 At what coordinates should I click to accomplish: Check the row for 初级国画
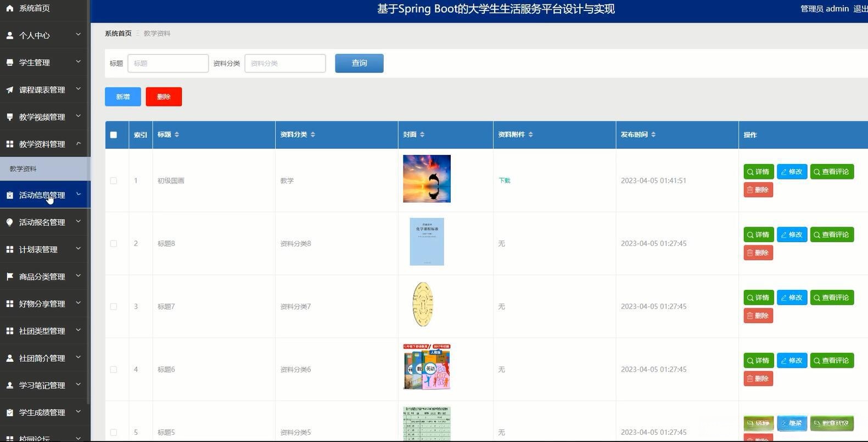(x=114, y=181)
